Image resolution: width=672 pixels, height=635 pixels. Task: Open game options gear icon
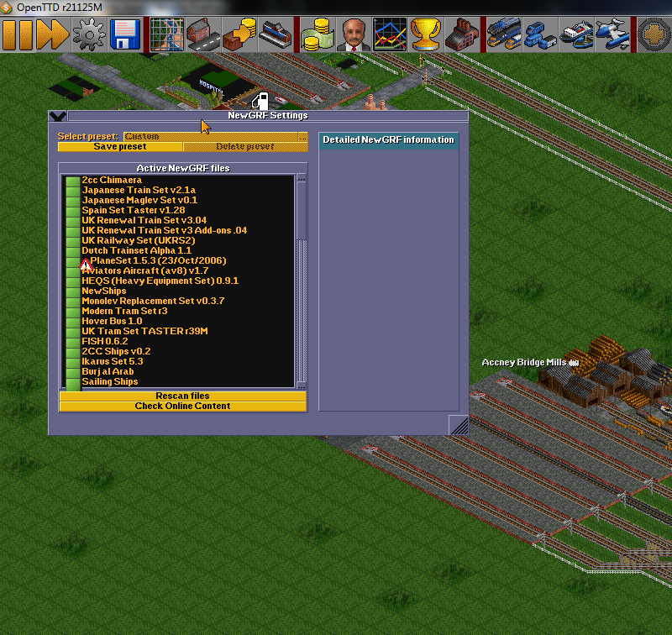point(89,34)
